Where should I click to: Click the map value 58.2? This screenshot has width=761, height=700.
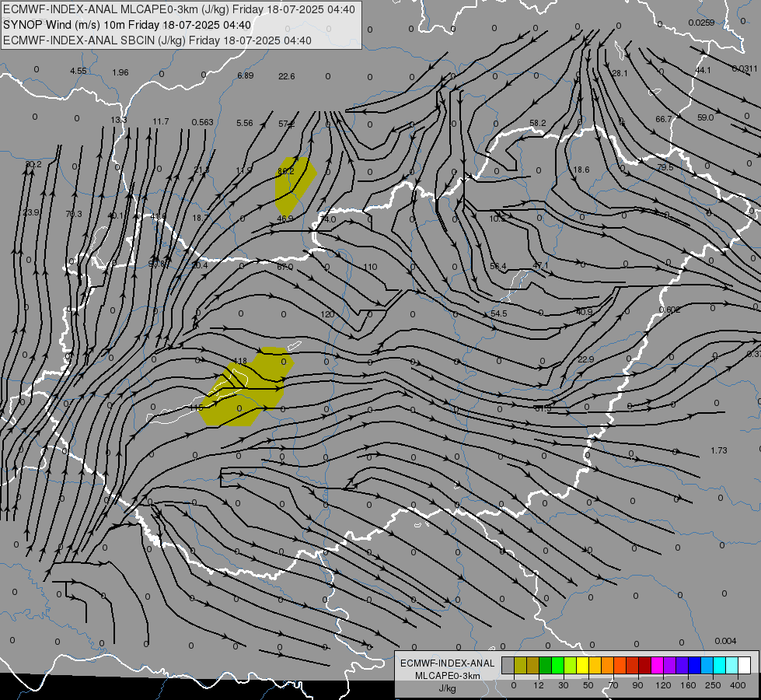click(x=538, y=124)
